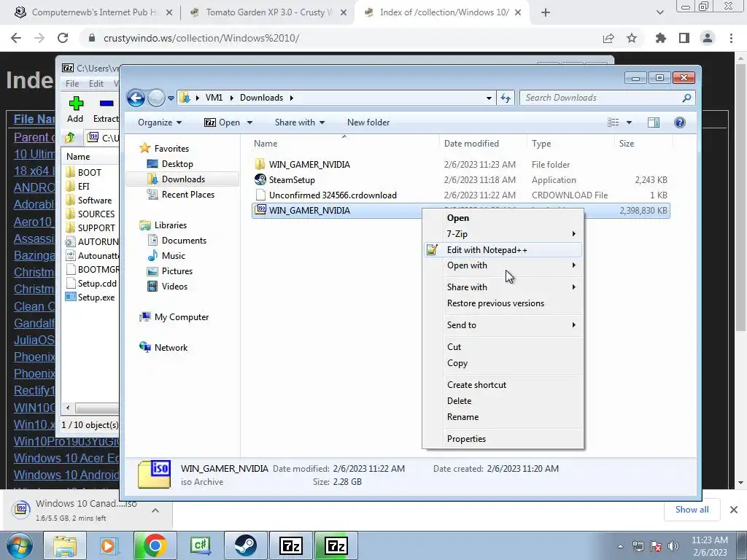Expand the Send to submenu
This screenshot has width=747, height=560.
[503, 324]
